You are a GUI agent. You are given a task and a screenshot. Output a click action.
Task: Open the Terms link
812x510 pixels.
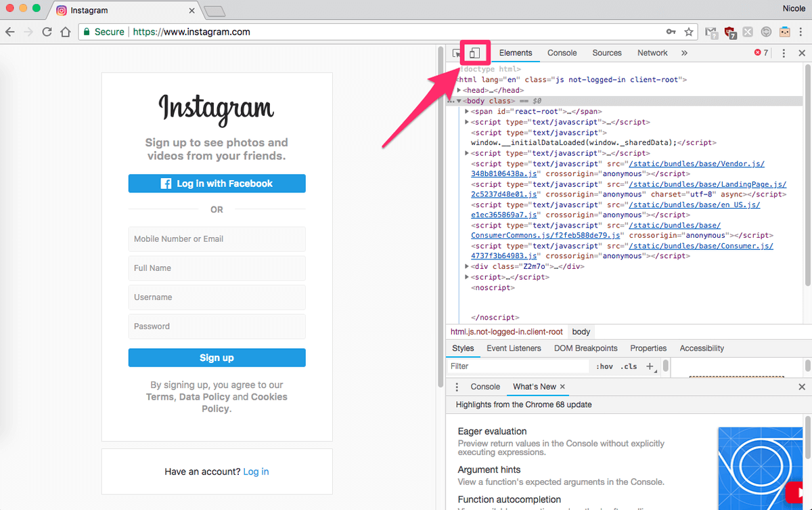[x=160, y=397]
